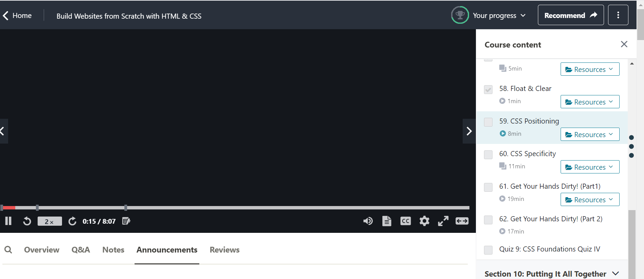Mark CSS Positioning lecture as complete
Screen dimensions: 644x279
click(x=488, y=122)
